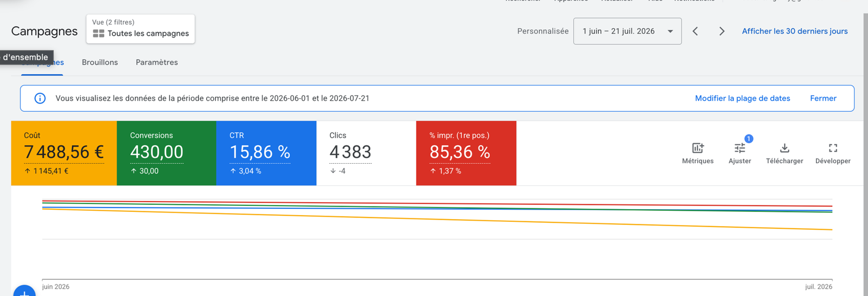868x296 pixels.
Task: Click the Personnalisée label
Action: 542,31
